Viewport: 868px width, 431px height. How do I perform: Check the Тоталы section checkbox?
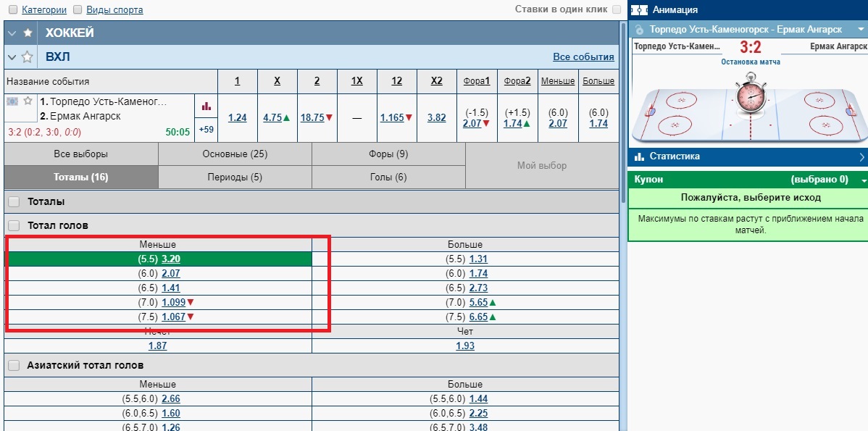point(15,202)
